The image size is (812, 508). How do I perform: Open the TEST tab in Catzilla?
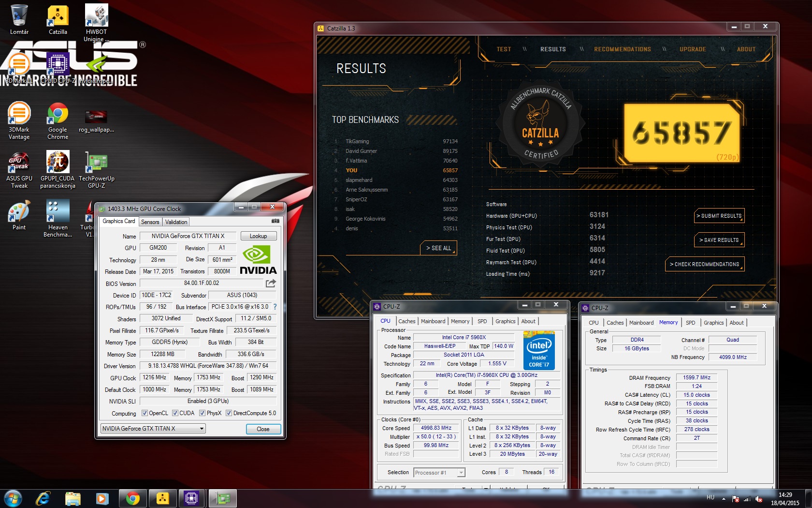(504, 49)
